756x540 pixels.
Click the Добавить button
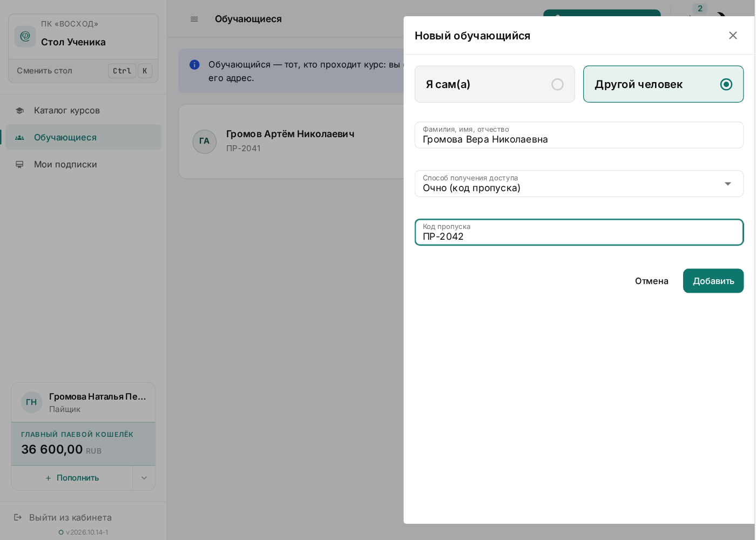click(x=713, y=281)
